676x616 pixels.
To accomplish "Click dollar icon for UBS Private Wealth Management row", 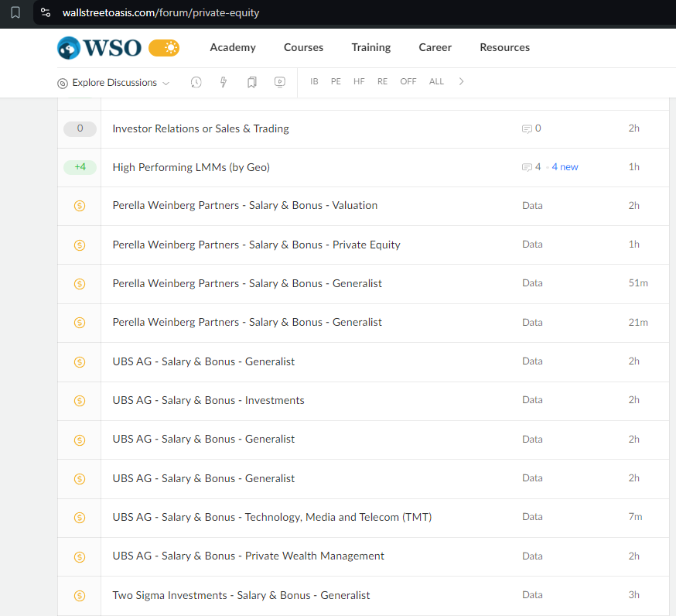I will [80, 557].
